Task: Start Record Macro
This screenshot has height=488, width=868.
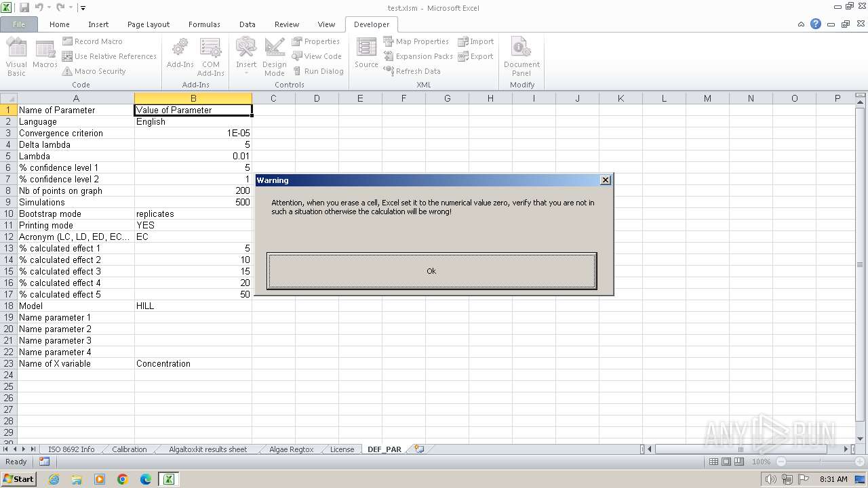Action: (92, 41)
